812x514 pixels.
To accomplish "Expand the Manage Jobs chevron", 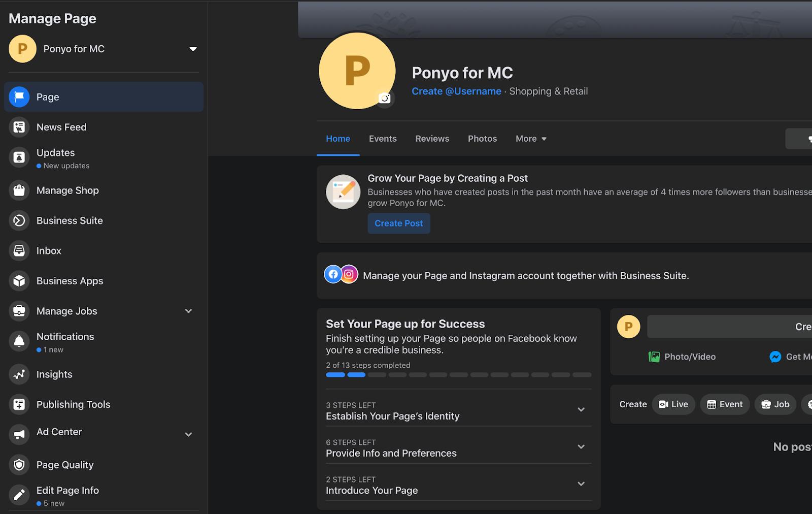I will click(188, 311).
